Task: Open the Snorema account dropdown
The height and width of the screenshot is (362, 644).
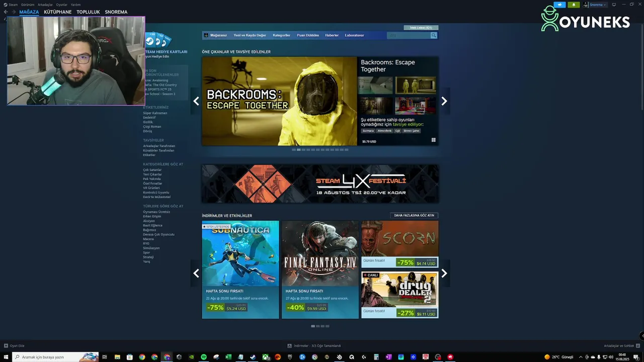Action: [x=595, y=5]
